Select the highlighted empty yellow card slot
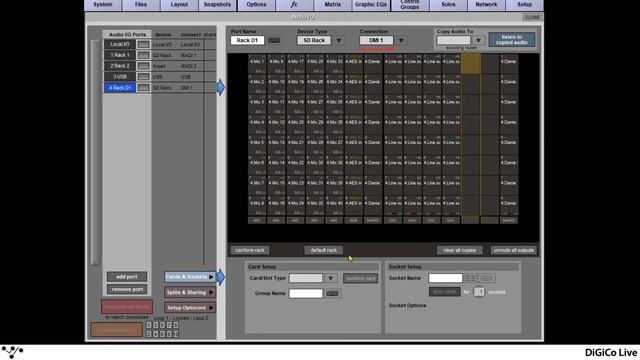Viewport: 640px width, 360px height. click(x=471, y=64)
